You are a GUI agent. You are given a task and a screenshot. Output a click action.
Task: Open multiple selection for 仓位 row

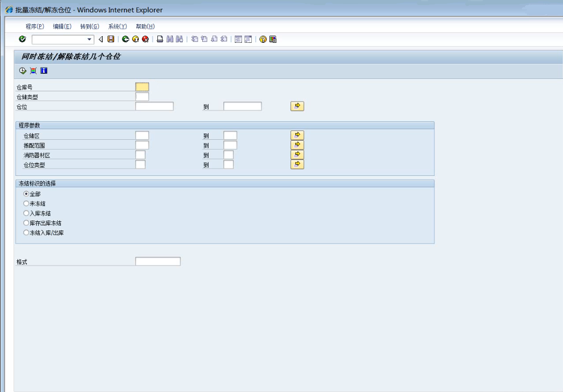click(297, 106)
